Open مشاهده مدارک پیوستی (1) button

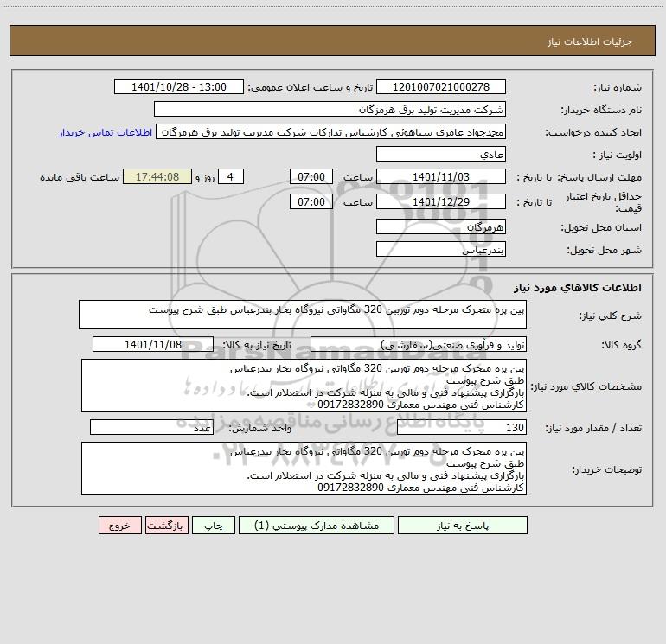point(317,525)
